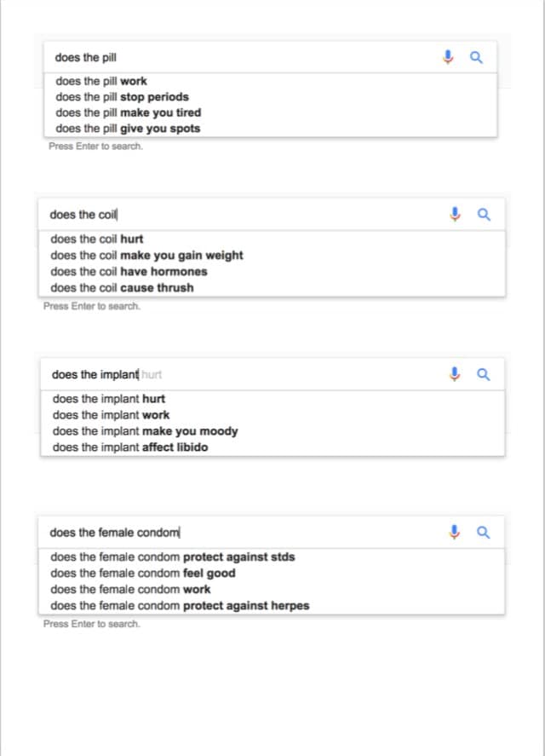Choose "does the pill stop periods" suggestion

tap(122, 96)
